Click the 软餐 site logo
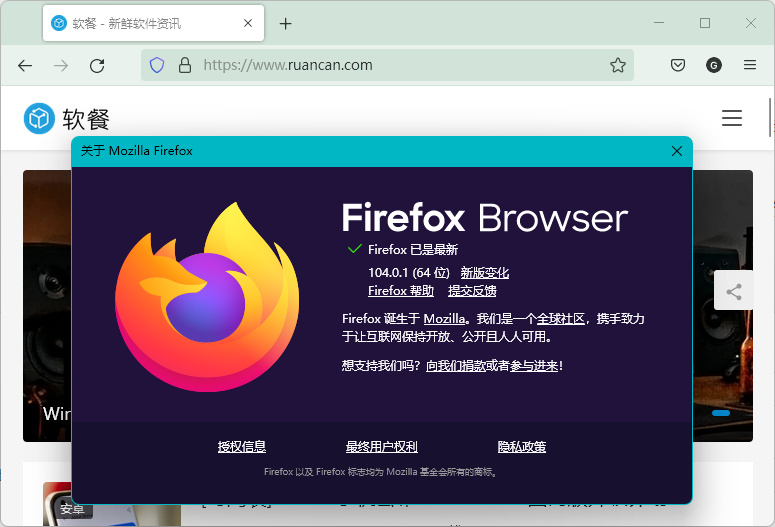Viewport: 775px width, 527px height. pyautogui.click(x=67, y=119)
